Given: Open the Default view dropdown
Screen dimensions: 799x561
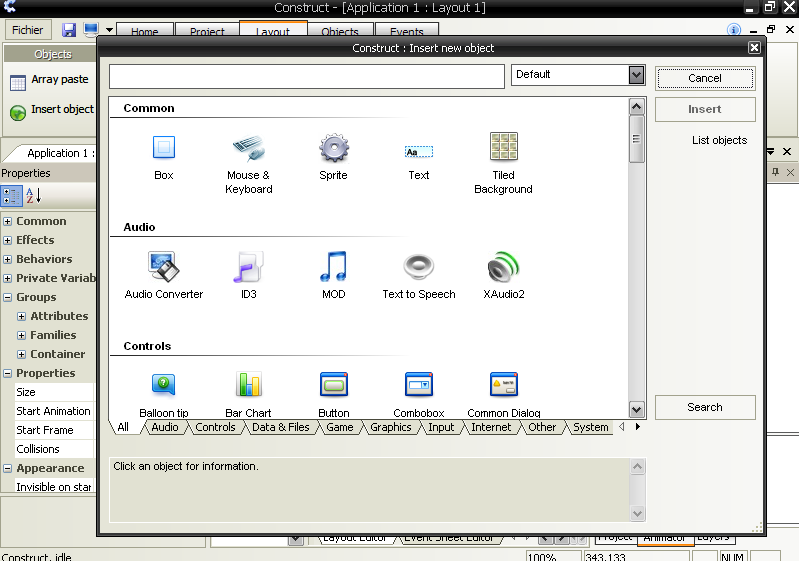Looking at the screenshot, I should [x=636, y=75].
